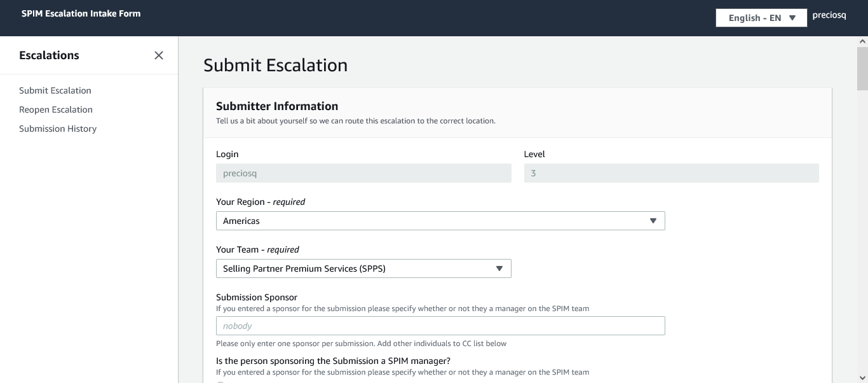Click the Submit Escalation page heading

pos(275,65)
